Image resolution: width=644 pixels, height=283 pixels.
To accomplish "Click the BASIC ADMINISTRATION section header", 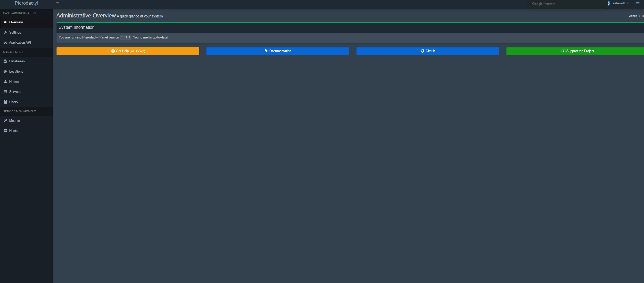I will [x=20, y=13].
